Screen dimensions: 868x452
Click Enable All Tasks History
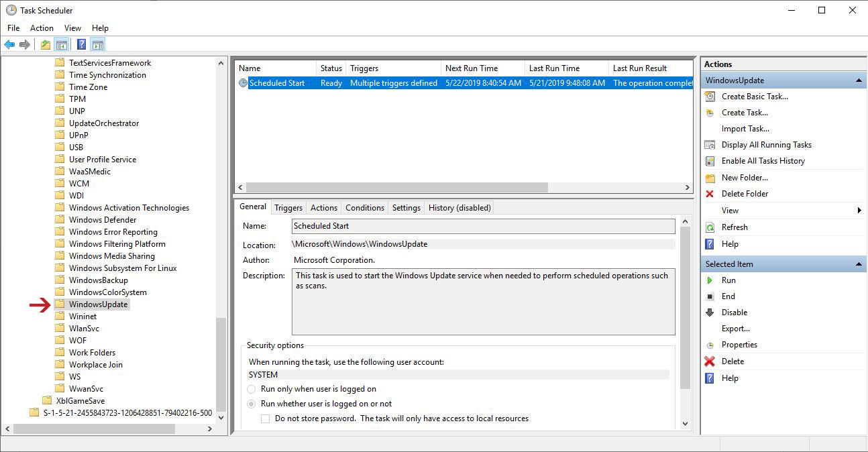click(763, 161)
